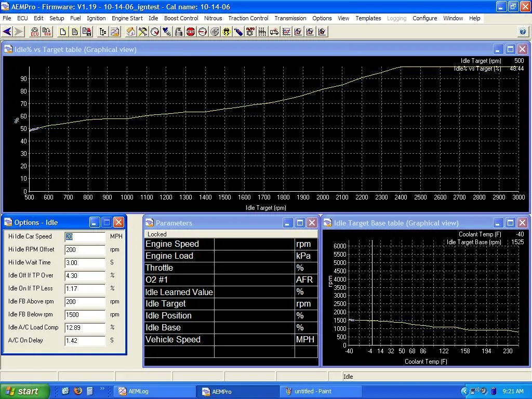Image resolution: width=532 pixels, height=399 pixels.
Task: Open the Boost Control menu
Action: coord(181,18)
